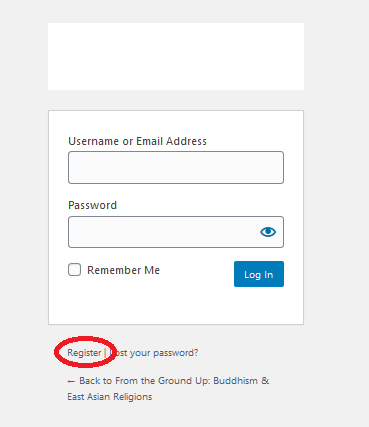Image resolution: width=369 pixels, height=427 pixels.
Task: Show the password with the eye icon
Action: [x=268, y=232]
